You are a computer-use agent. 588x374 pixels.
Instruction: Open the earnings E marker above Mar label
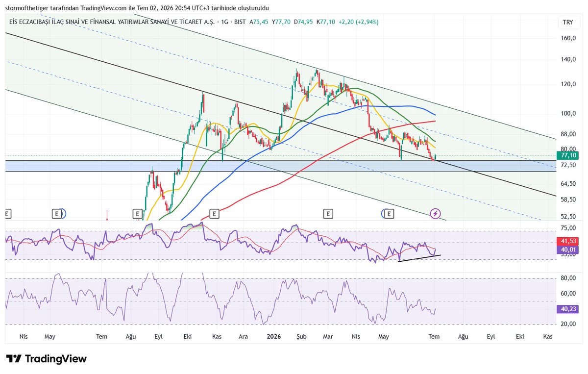[x=328, y=213]
